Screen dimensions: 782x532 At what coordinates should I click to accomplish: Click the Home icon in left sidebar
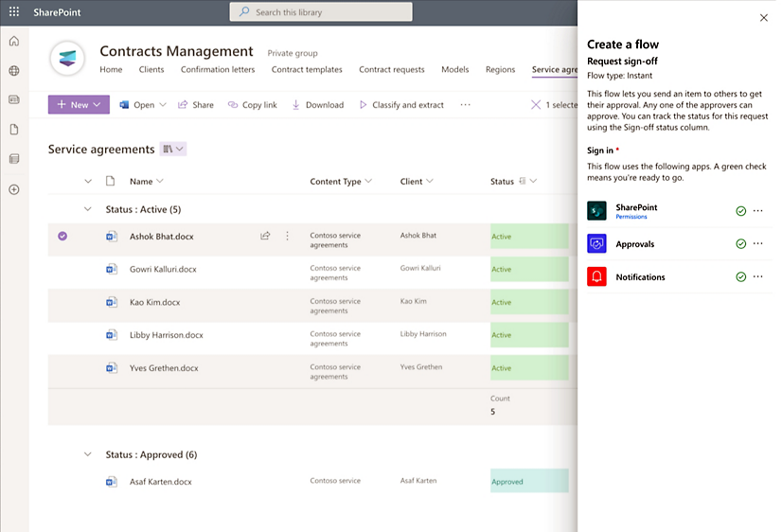tap(14, 42)
